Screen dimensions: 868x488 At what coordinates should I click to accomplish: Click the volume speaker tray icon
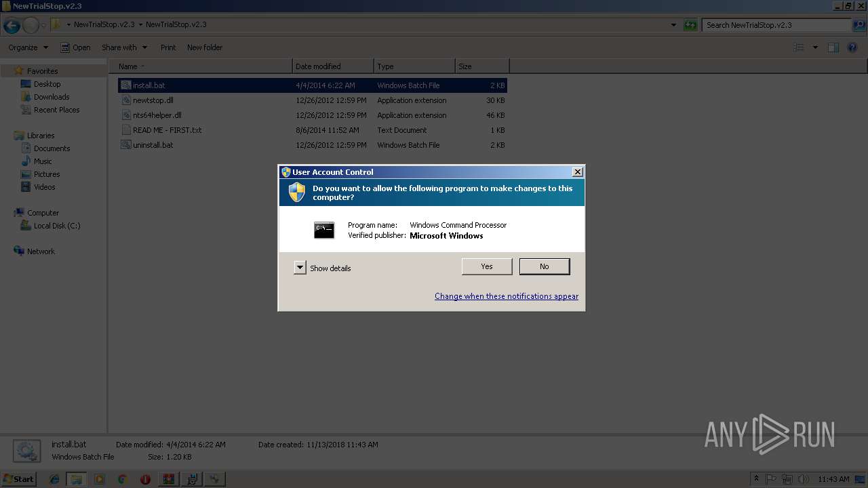[803, 479]
